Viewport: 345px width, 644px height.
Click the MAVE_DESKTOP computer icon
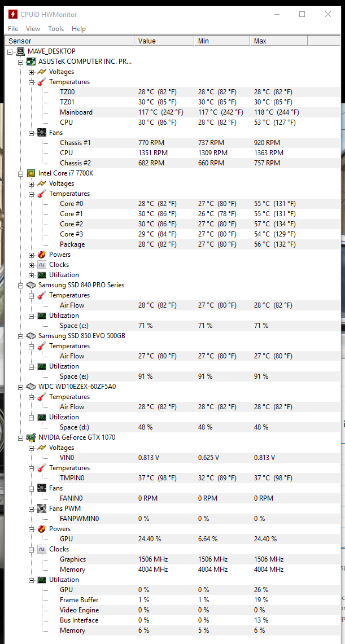(x=21, y=51)
